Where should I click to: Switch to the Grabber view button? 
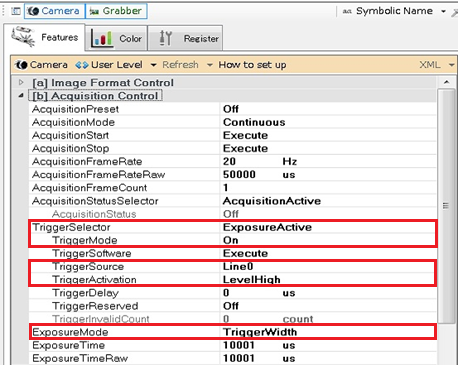tap(116, 11)
